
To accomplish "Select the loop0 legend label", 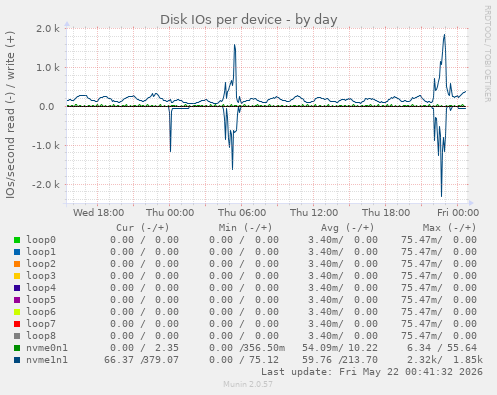I will click(41, 240).
